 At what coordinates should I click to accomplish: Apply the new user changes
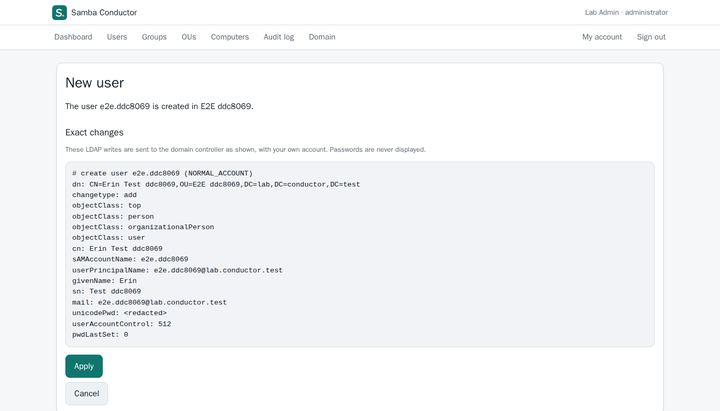click(x=84, y=366)
